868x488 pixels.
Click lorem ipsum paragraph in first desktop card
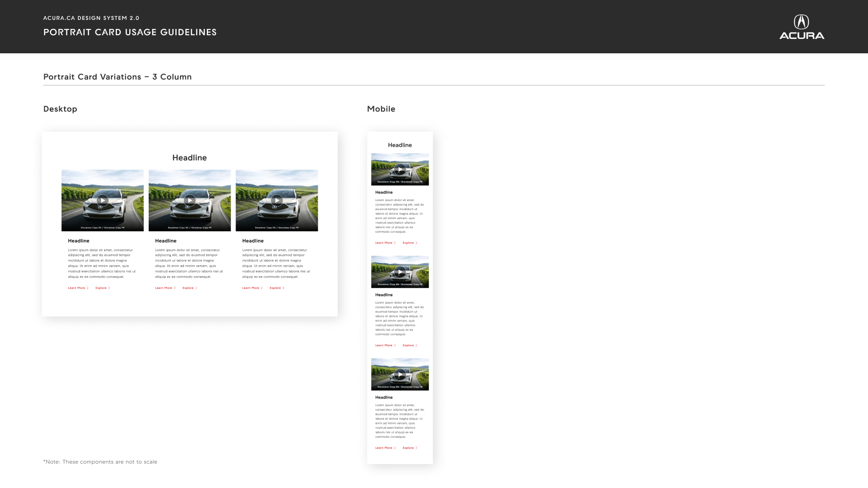(102, 263)
